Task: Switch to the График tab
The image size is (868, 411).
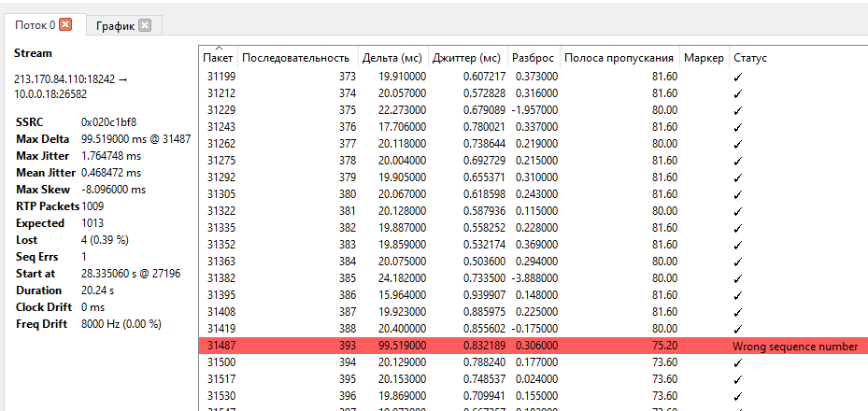Action: pyautogui.click(x=115, y=25)
